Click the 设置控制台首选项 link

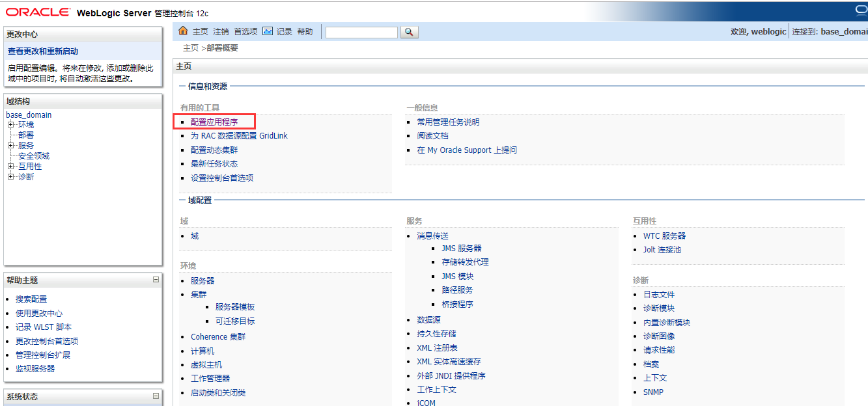pos(222,178)
